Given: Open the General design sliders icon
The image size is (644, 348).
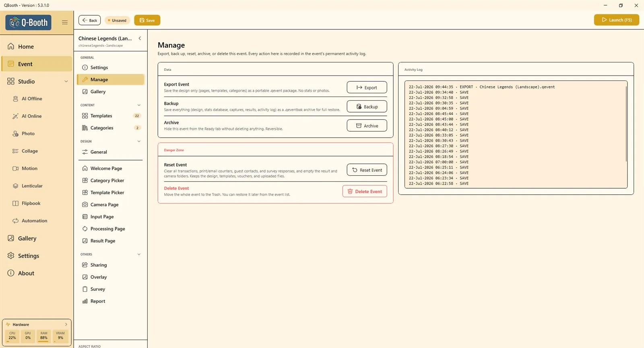Looking at the screenshot, I should tap(85, 152).
